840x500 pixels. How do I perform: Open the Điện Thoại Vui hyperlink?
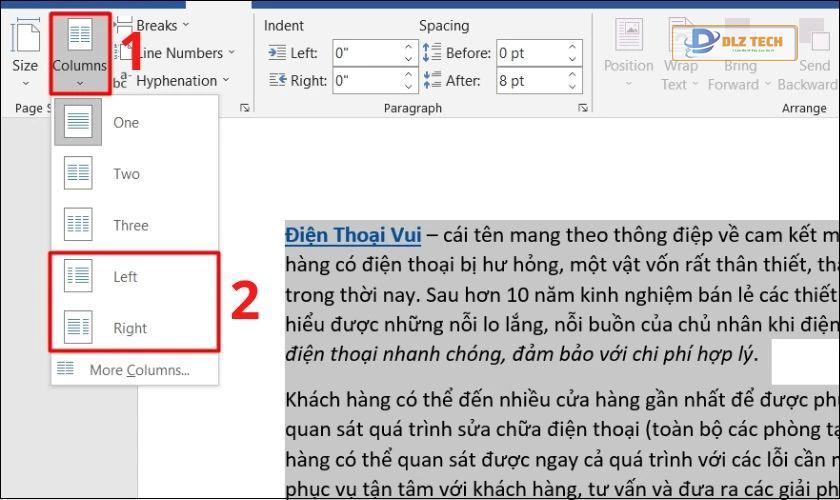pyautogui.click(x=353, y=235)
